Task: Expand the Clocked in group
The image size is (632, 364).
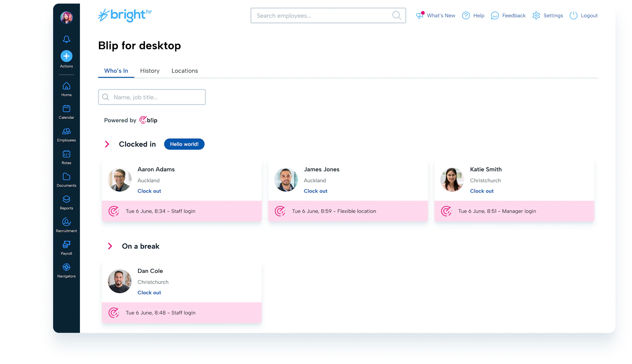Action: pos(107,144)
